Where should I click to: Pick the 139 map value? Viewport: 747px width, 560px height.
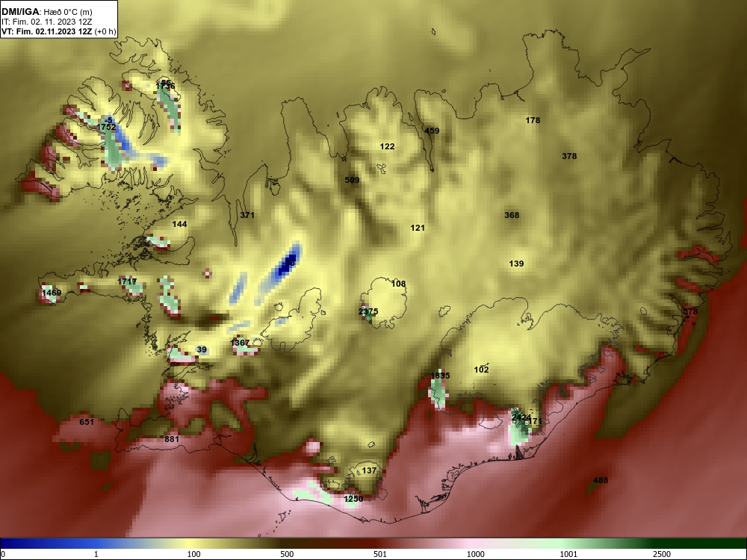click(516, 264)
